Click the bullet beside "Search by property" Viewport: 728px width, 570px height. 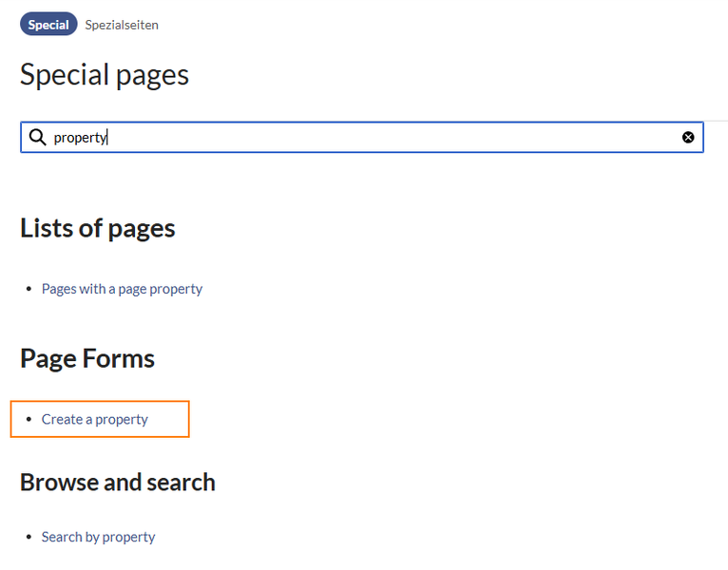point(29,537)
